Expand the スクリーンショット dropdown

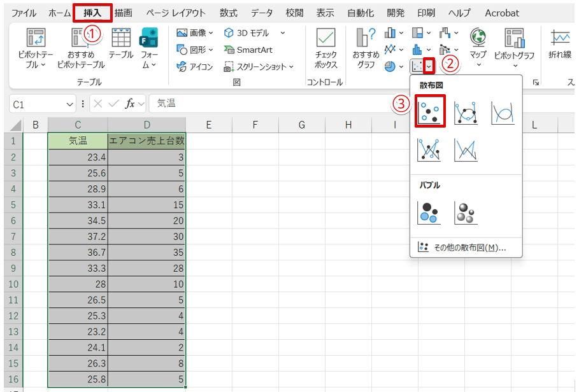tap(291, 66)
